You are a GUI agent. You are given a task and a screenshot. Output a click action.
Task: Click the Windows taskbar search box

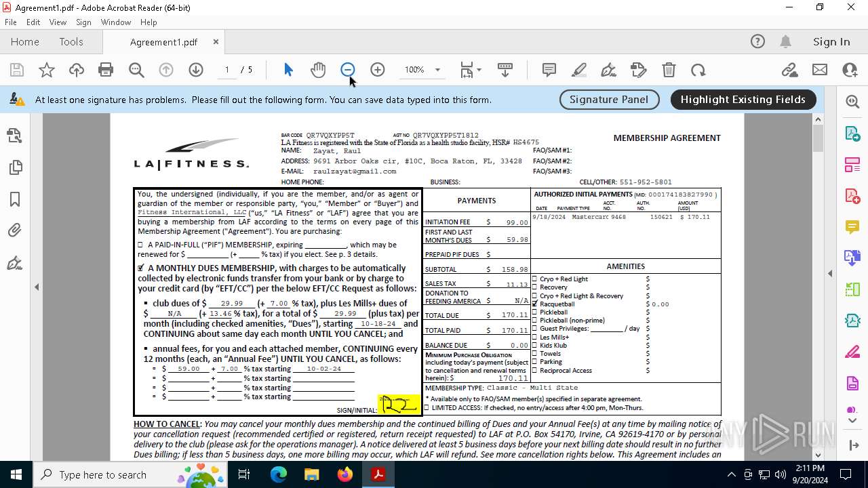[129, 474]
